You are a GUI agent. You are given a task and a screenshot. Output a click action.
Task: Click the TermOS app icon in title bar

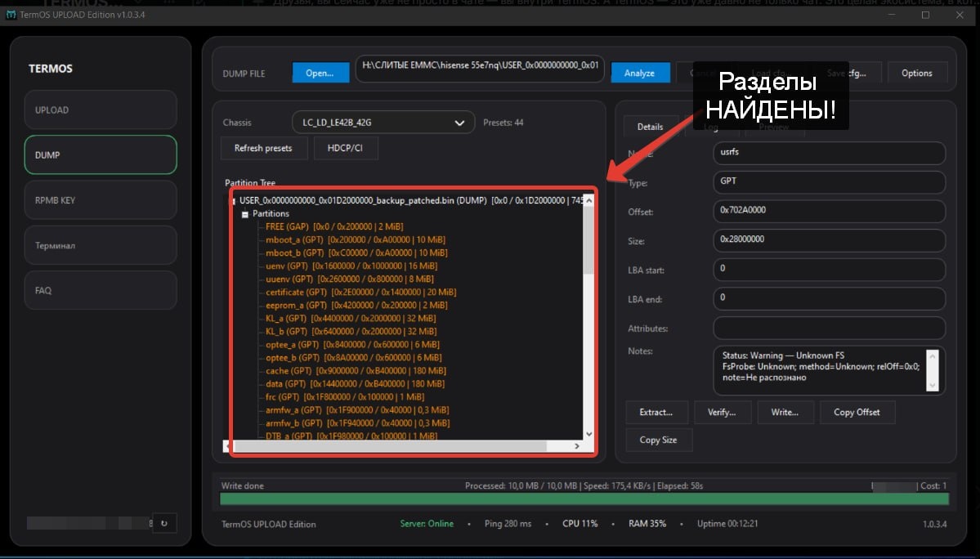click(x=11, y=15)
